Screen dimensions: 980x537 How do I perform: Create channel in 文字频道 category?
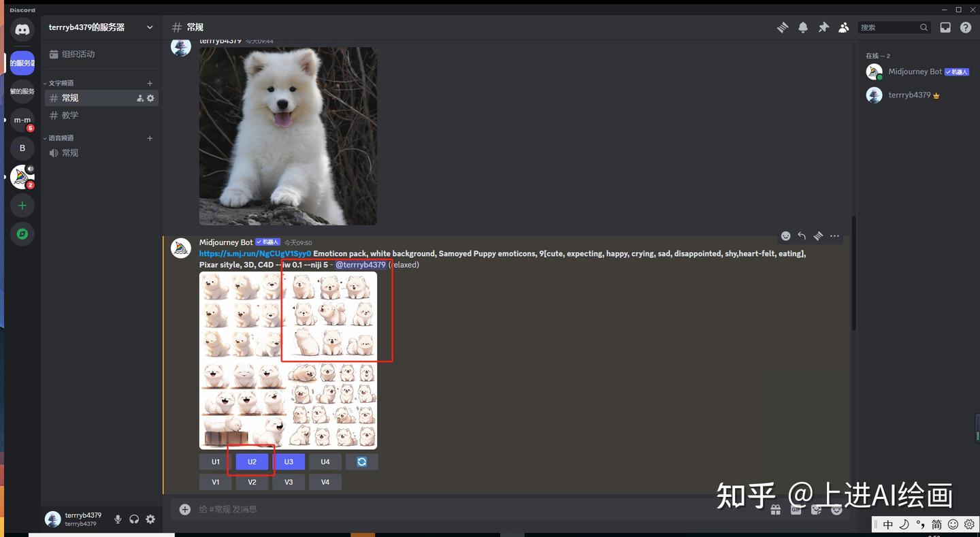pos(150,83)
